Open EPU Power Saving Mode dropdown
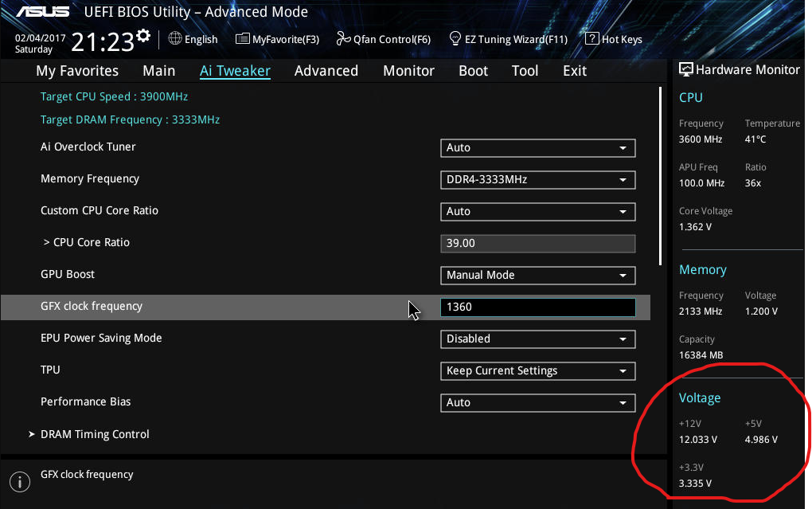Viewport: 812px width, 509px height. coord(537,339)
